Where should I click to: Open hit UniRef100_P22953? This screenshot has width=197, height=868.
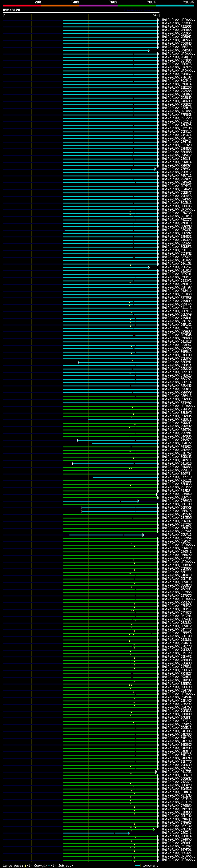(x=177, y=26)
